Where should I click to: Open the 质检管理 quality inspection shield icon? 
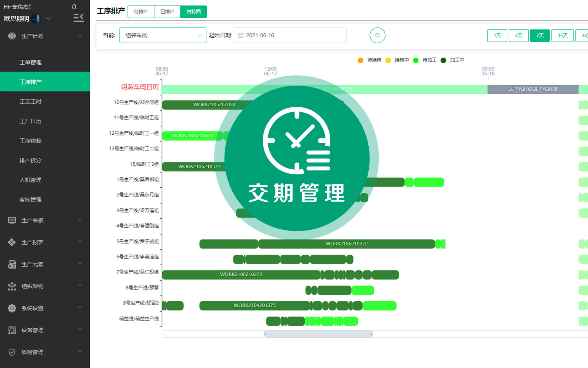pyautogui.click(x=12, y=352)
